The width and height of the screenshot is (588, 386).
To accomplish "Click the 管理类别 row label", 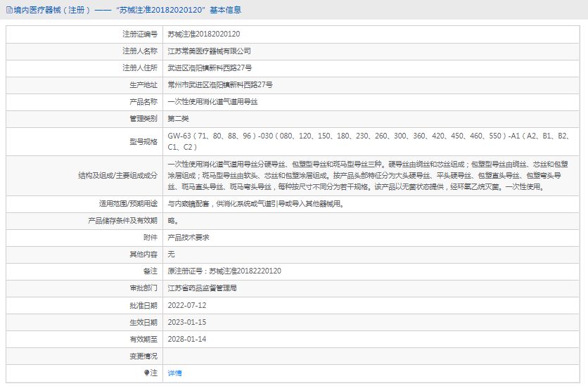I will 143,119.
